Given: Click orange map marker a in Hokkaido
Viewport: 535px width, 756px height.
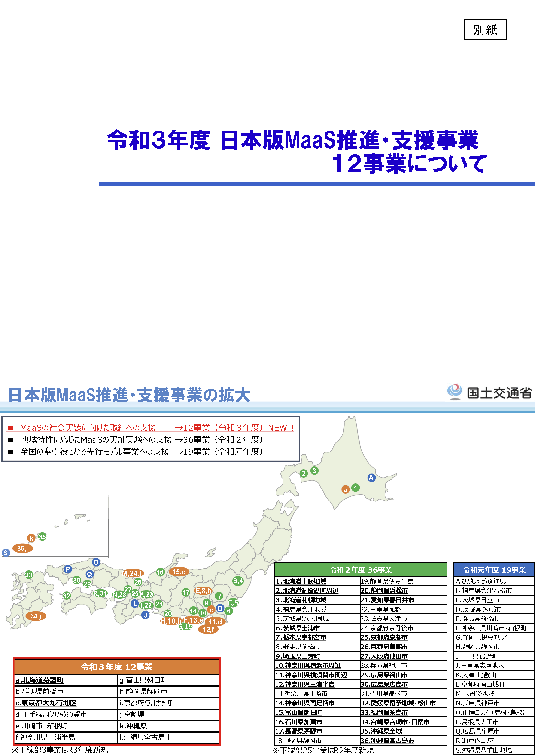Looking at the screenshot, I should click(x=345, y=490).
